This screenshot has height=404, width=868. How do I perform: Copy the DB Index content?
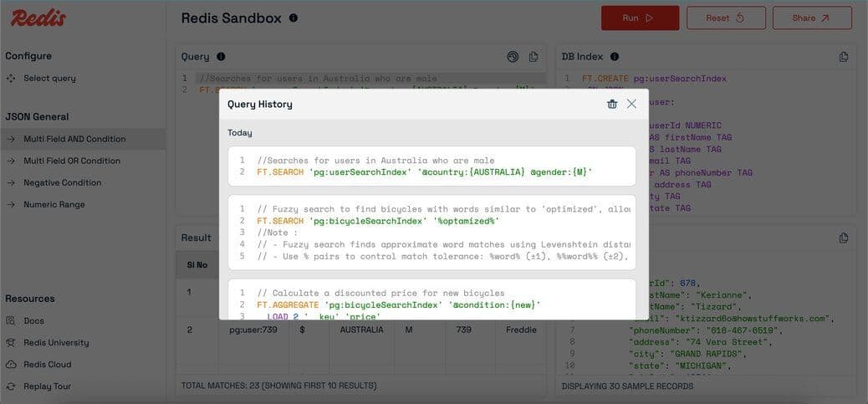[x=844, y=57]
